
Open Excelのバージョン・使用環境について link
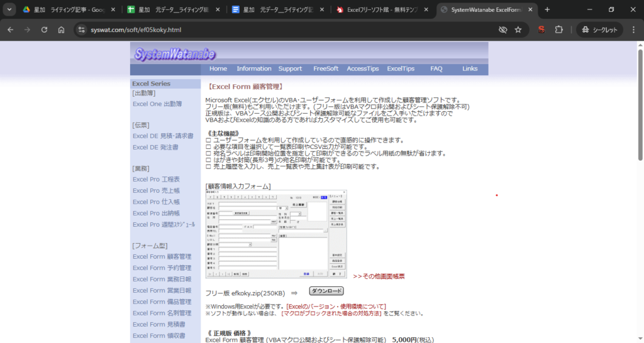pyautogui.click(x=336, y=307)
